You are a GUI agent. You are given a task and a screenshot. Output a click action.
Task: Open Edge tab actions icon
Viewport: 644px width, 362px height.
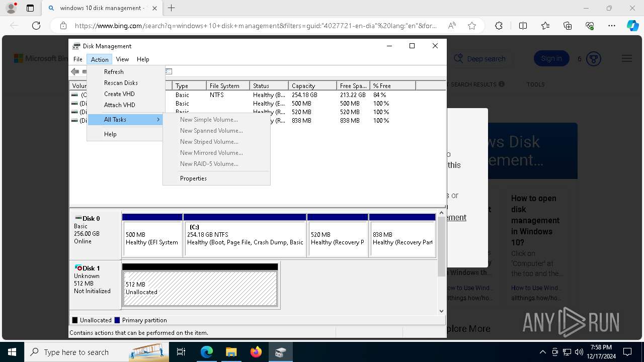pos(30,8)
